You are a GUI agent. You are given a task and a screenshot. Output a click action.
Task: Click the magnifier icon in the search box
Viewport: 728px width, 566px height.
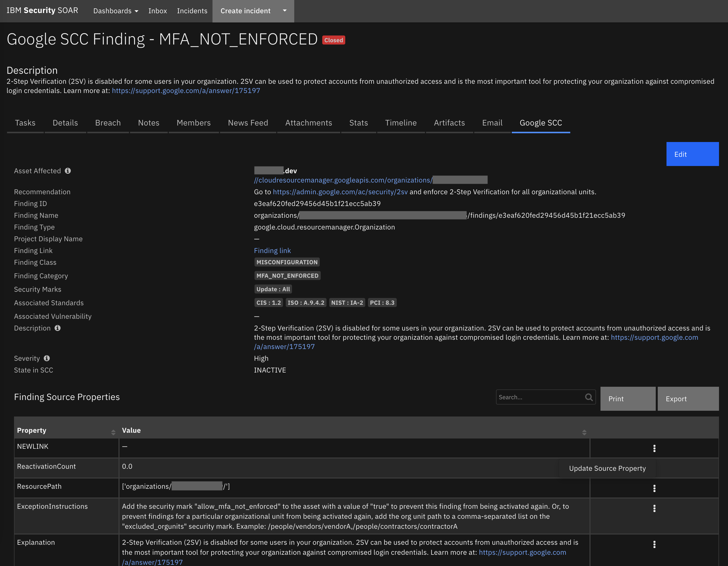[x=589, y=397]
